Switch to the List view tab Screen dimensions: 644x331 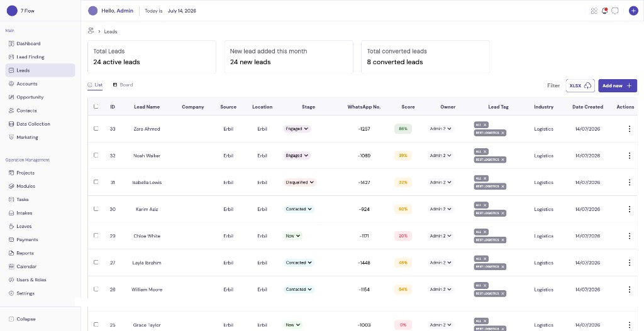click(95, 85)
